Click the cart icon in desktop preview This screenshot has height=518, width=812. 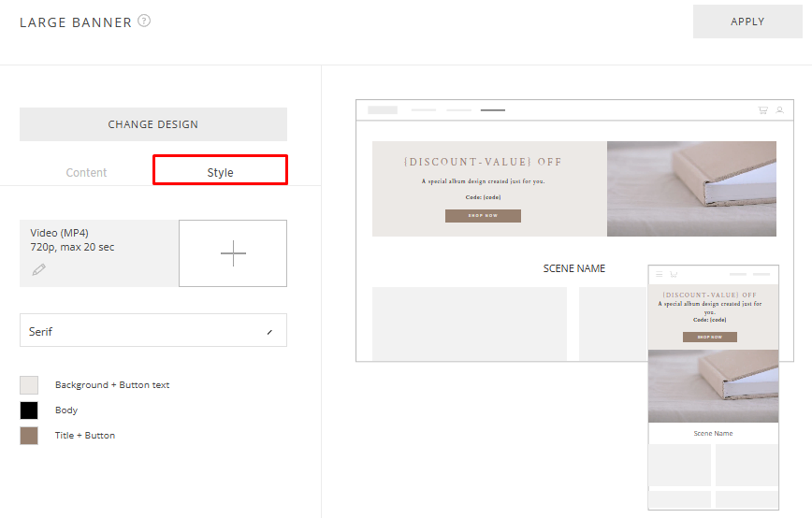pos(763,110)
